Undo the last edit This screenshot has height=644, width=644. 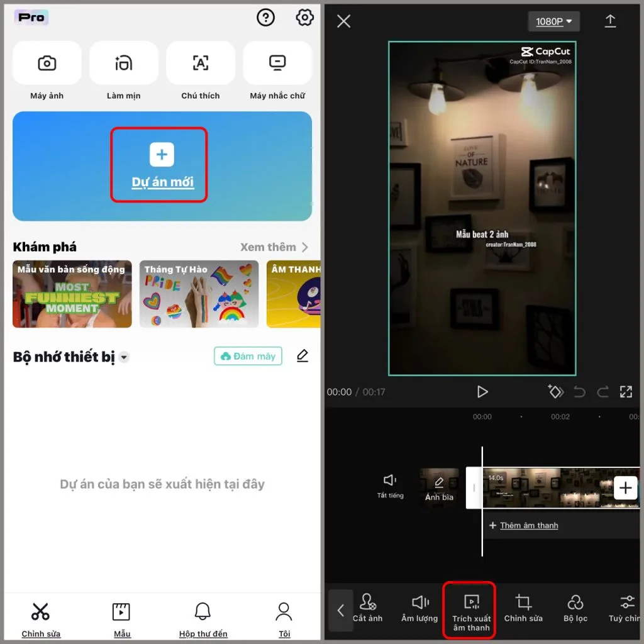579,392
